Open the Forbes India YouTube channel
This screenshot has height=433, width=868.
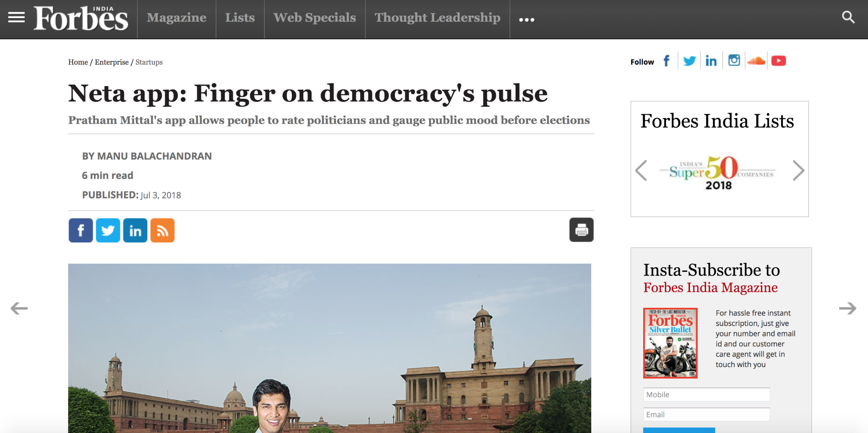tap(779, 61)
